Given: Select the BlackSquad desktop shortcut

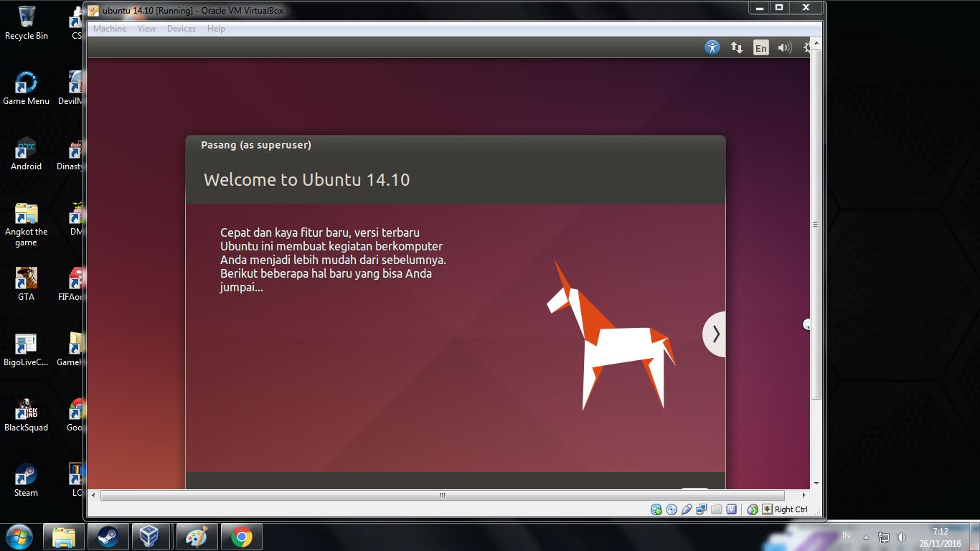Looking at the screenshot, I should coord(27,414).
